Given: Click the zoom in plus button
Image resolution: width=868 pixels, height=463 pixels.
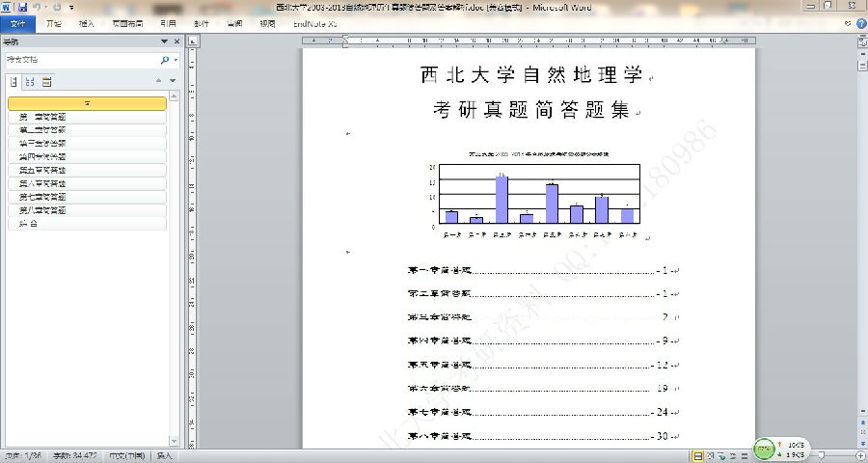Looking at the screenshot, I should click(x=860, y=456).
